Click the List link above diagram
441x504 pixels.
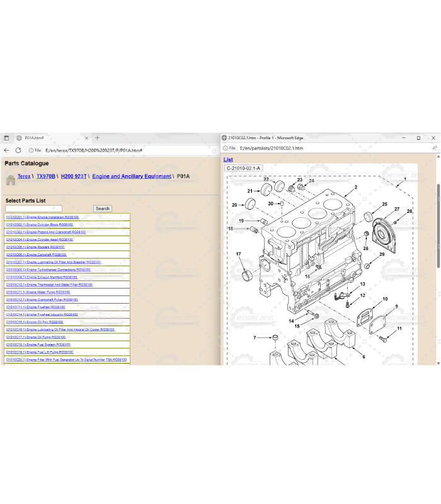tap(228, 159)
